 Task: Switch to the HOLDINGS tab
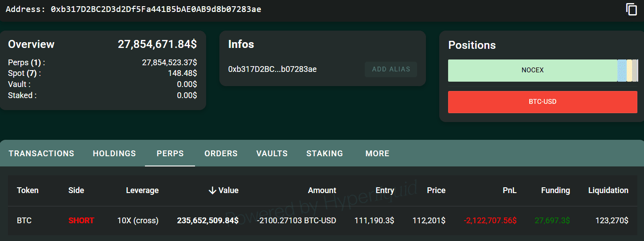(x=114, y=154)
